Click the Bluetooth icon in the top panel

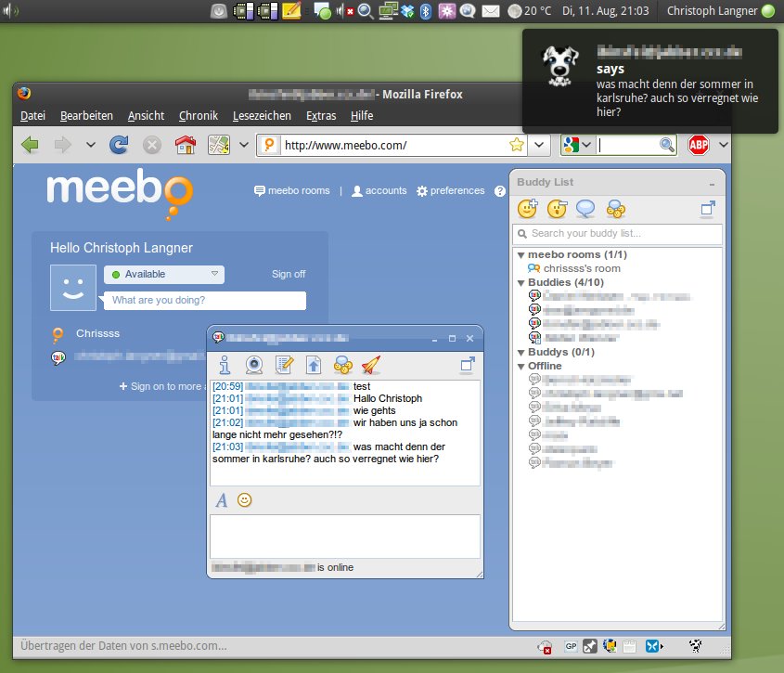pos(426,11)
